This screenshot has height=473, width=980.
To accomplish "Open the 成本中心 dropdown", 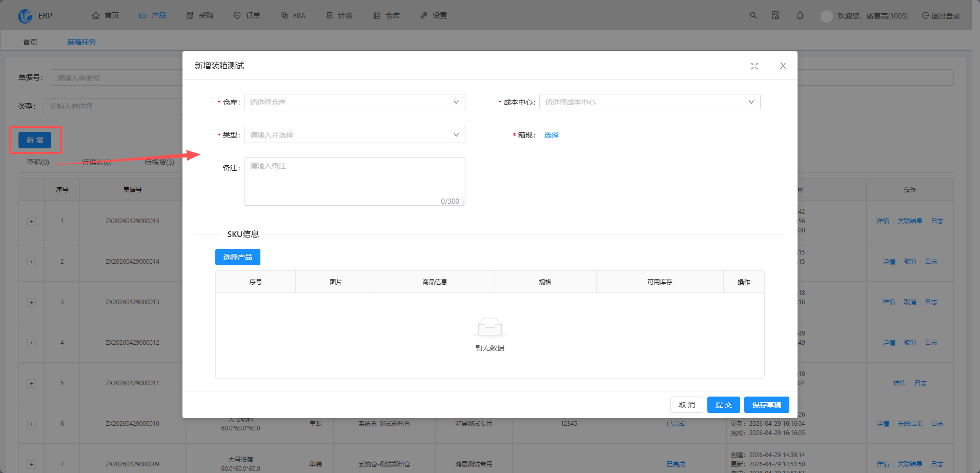I will [650, 102].
